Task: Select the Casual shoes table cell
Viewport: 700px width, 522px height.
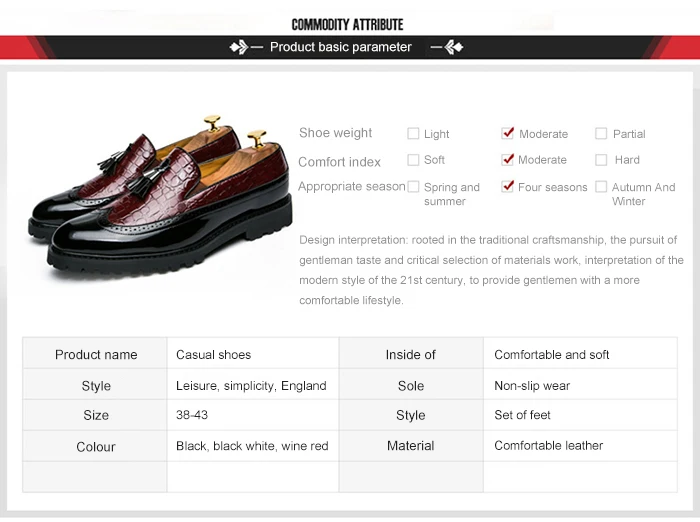Action: (253, 353)
